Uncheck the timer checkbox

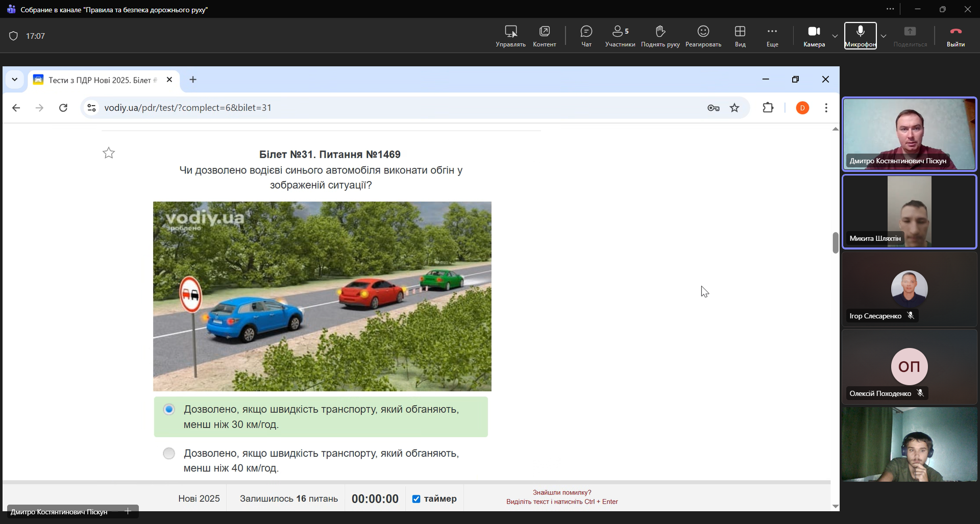pos(416,499)
